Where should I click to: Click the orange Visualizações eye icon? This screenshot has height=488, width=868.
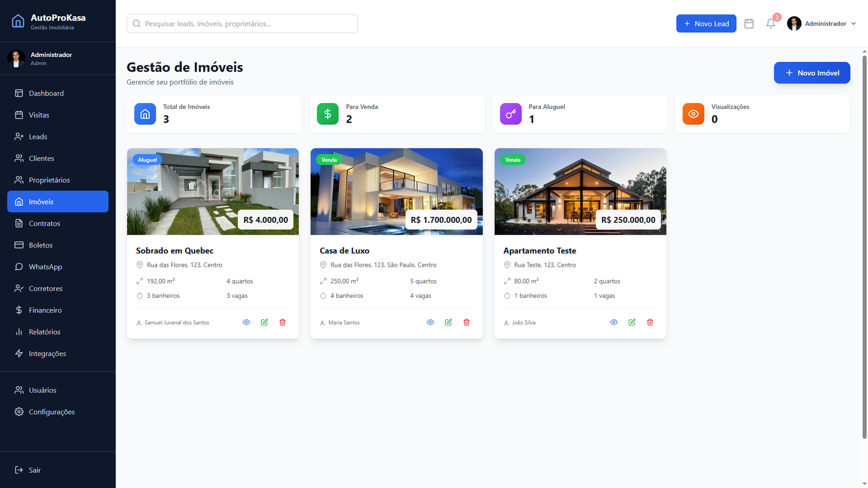(x=693, y=114)
